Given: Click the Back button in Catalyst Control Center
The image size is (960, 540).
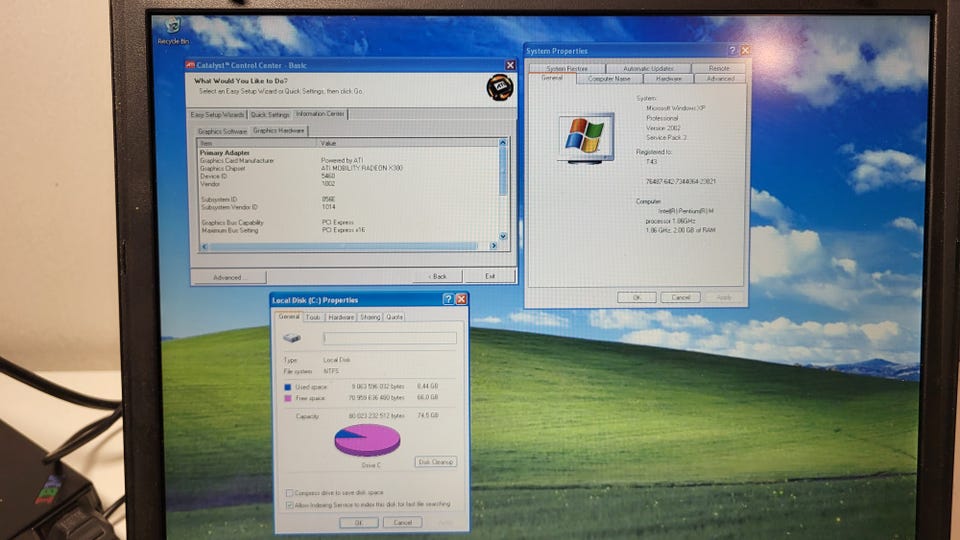Looking at the screenshot, I should (438, 276).
